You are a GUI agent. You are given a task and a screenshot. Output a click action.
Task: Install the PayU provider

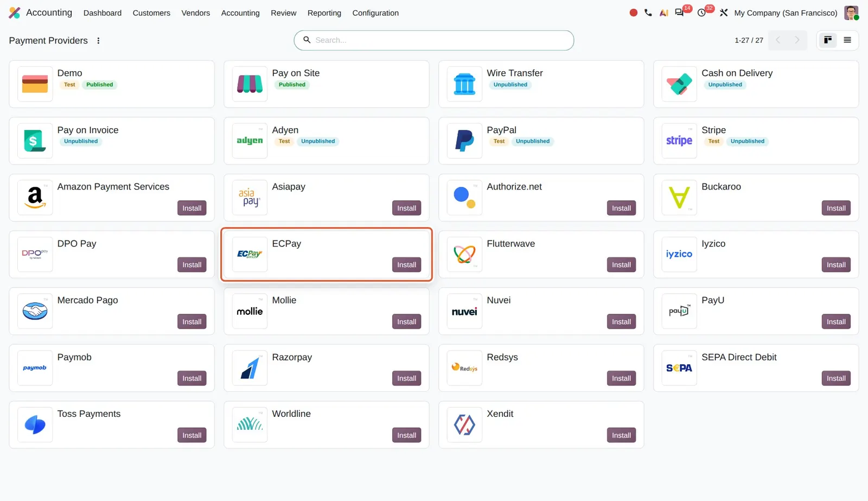point(836,321)
